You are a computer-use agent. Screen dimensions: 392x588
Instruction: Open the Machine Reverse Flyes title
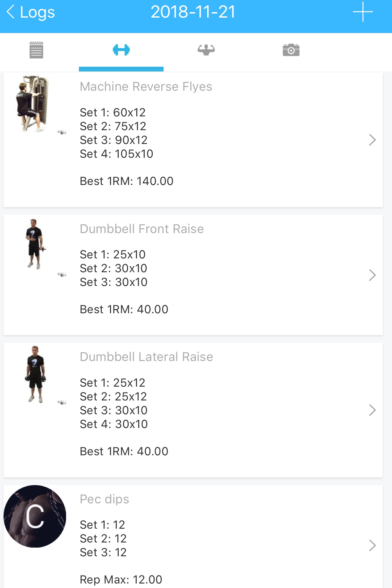[146, 87]
